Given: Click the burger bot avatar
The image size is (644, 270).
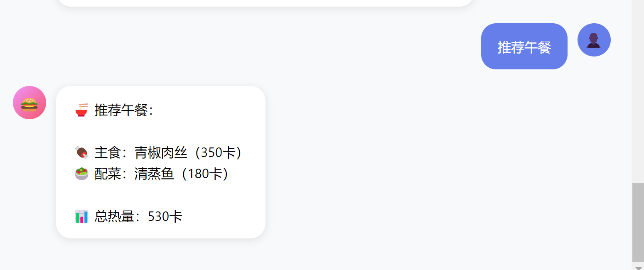Looking at the screenshot, I should click(x=29, y=103).
